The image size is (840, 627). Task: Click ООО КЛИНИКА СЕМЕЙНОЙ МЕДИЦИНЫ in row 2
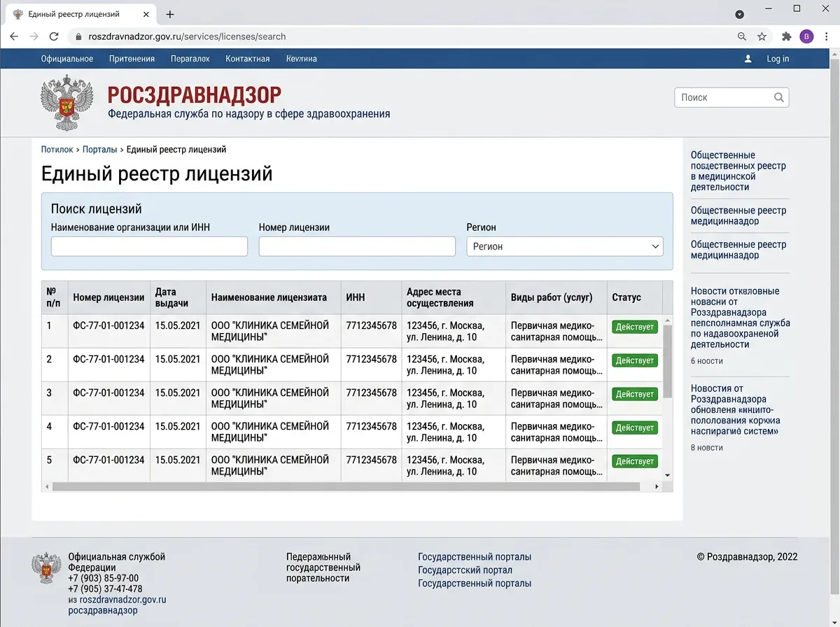270,365
